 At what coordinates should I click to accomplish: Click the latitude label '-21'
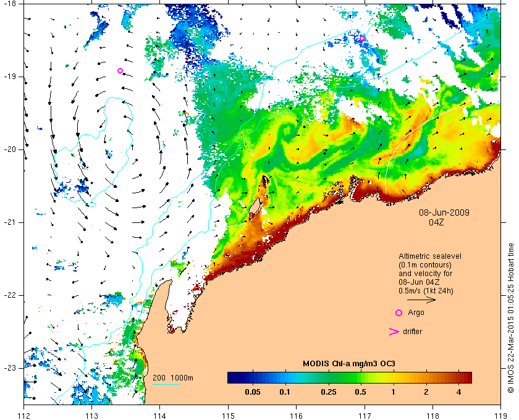(x=10, y=222)
